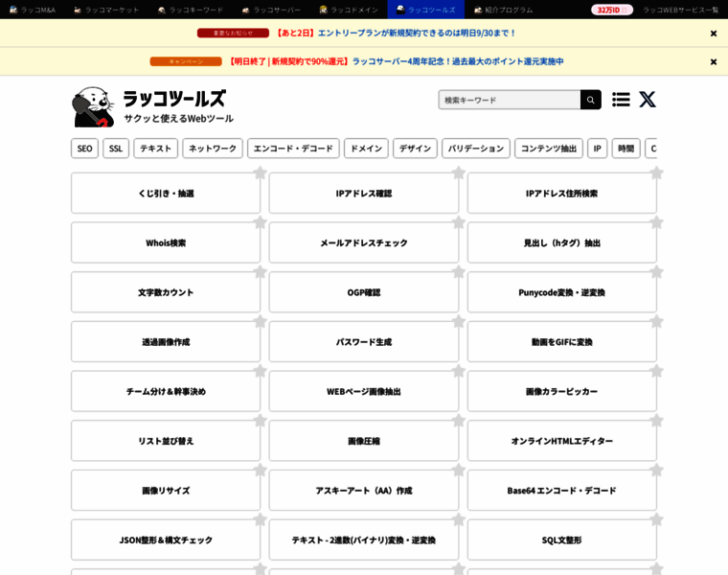Screen dimensions: 728x575
Task: Filter by エンコード・デコード category tag
Action: (x=293, y=149)
